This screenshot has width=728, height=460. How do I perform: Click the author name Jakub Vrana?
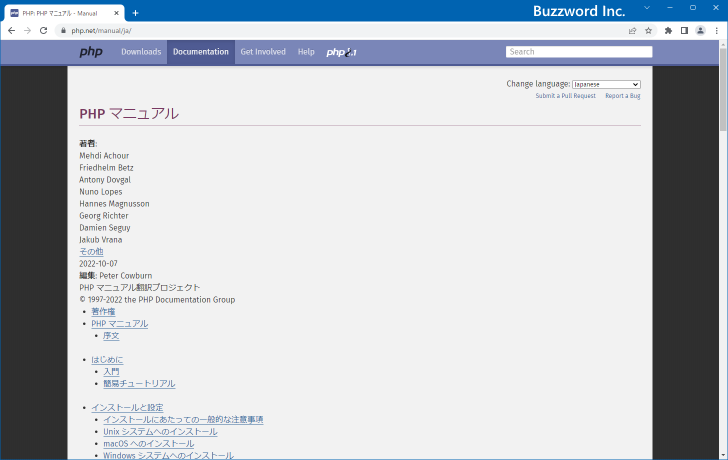coord(100,240)
